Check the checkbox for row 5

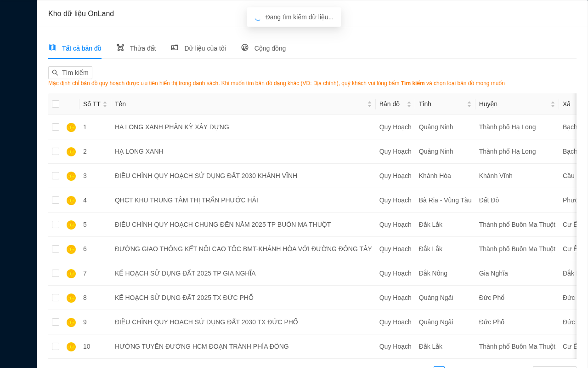pyautogui.click(x=56, y=224)
